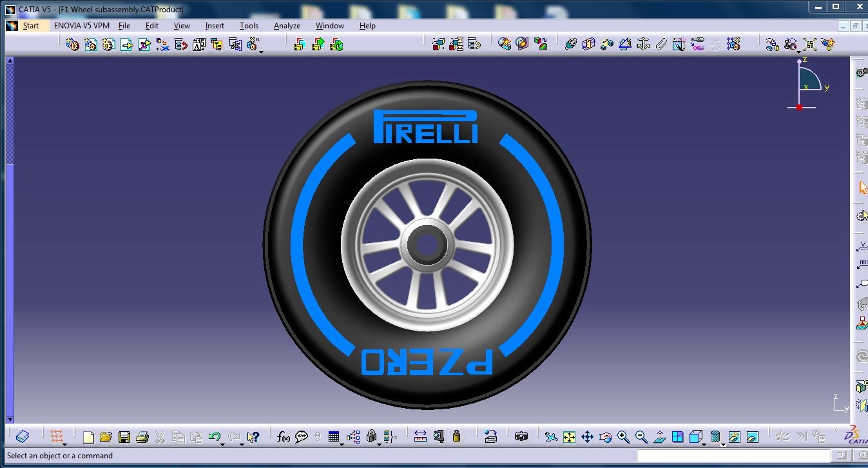Click the compass in the viewport corner

[806, 84]
